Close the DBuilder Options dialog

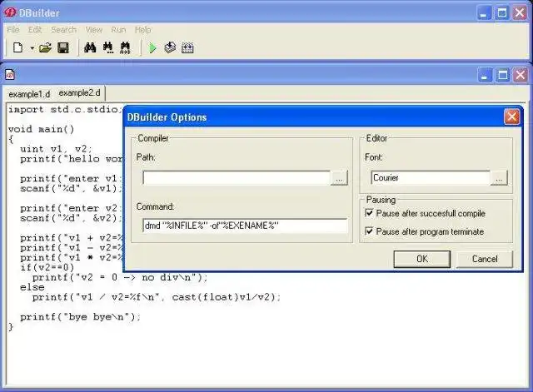coord(512,117)
